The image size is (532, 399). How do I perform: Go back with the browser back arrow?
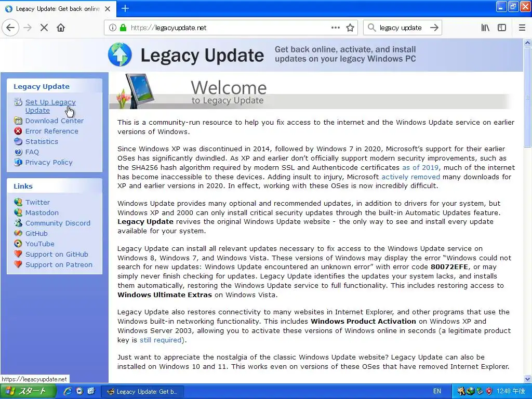(10, 28)
